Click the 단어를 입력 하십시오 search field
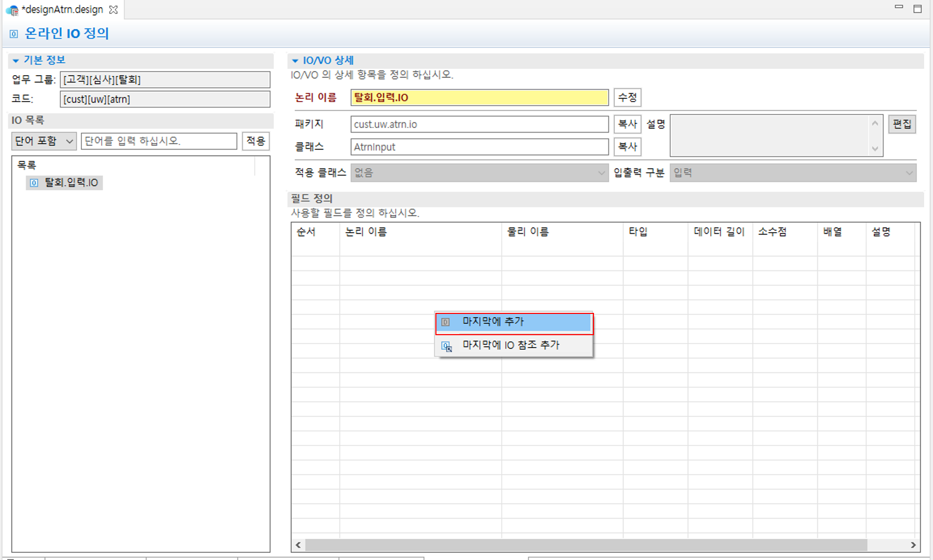 click(x=158, y=140)
